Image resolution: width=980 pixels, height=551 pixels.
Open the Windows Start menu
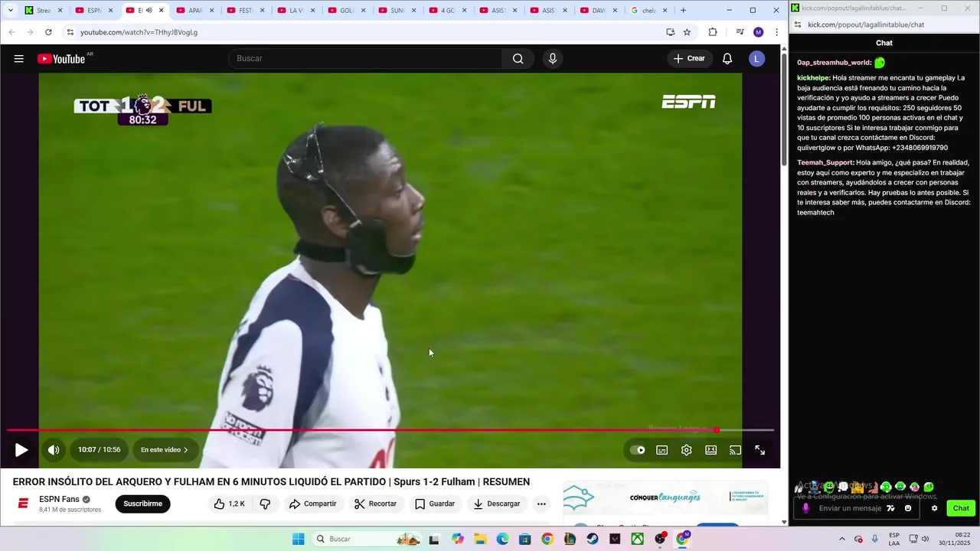click(x=298, y=539)
